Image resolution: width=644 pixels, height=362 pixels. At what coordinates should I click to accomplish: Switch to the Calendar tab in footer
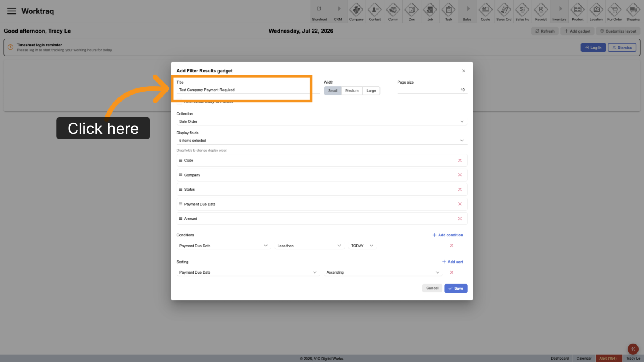(584, 359)
